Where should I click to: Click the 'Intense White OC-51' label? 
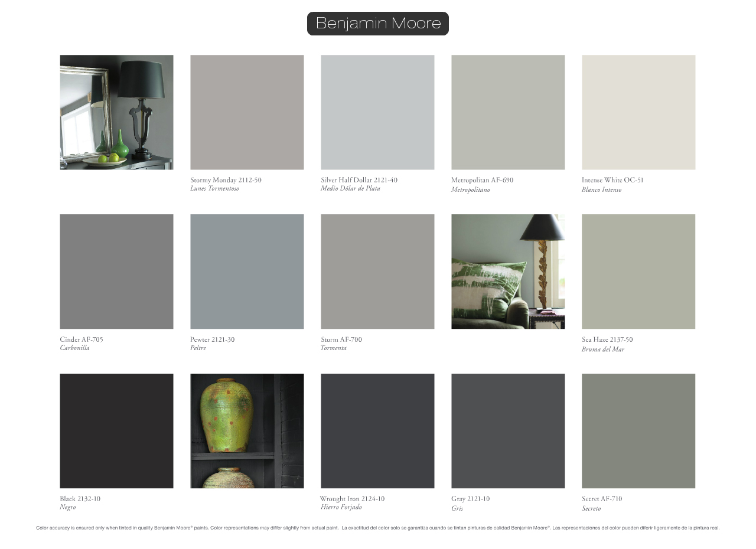click(612, 180)
